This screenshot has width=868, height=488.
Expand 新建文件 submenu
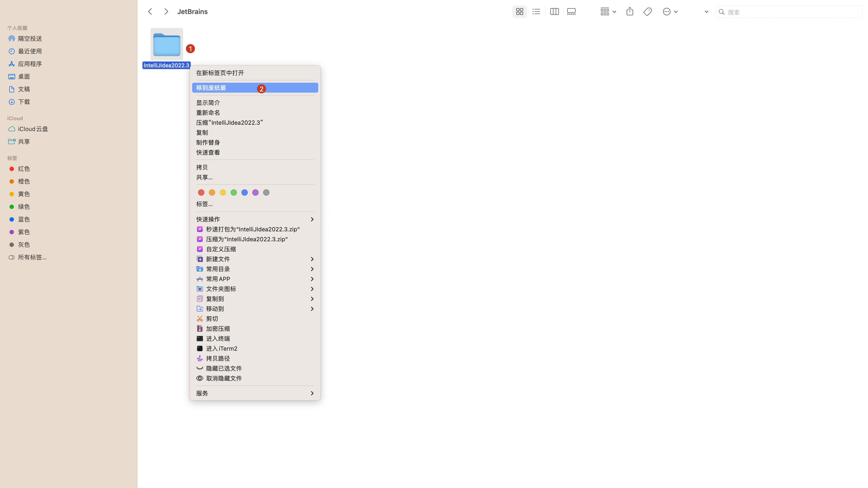pos(255,259)
